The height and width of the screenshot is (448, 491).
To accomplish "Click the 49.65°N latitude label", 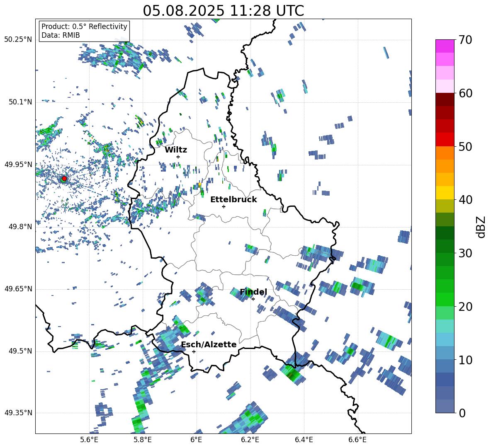I will [x=18, y=288].
